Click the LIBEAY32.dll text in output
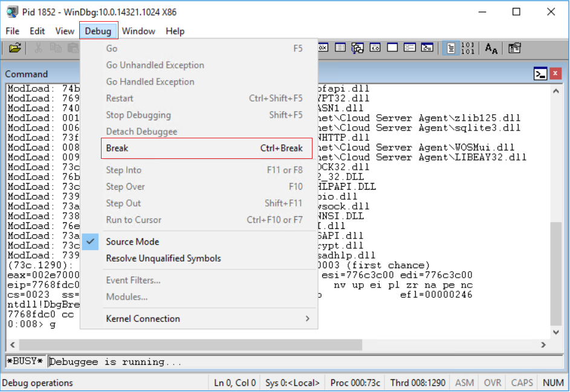Image resolution: width=570 pixels, height=392 pixels. tap(490, 157)
